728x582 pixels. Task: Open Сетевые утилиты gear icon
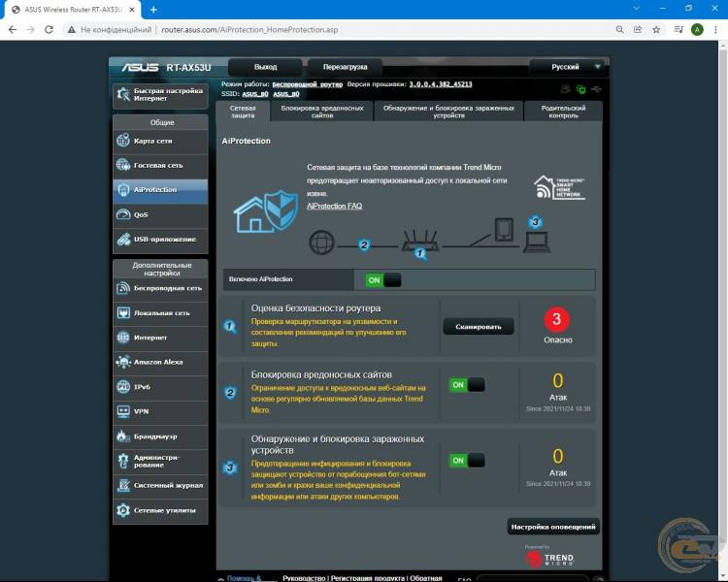[123, 510]
